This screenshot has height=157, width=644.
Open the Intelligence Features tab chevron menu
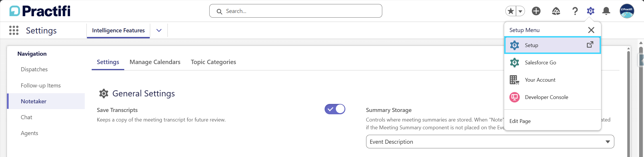coord(159,30)
